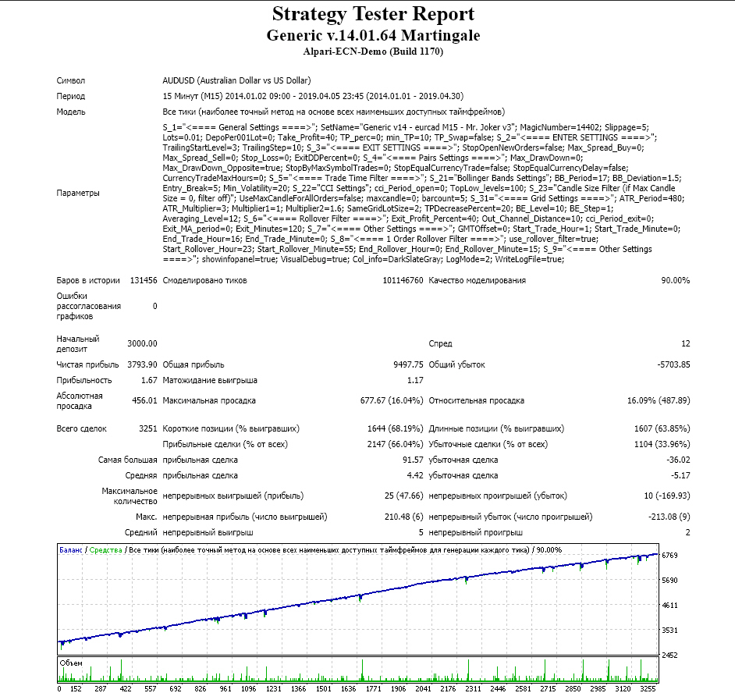Select the 1771 trade number axis label
Viewport: 735px width, 700px height.
point(374,689)
